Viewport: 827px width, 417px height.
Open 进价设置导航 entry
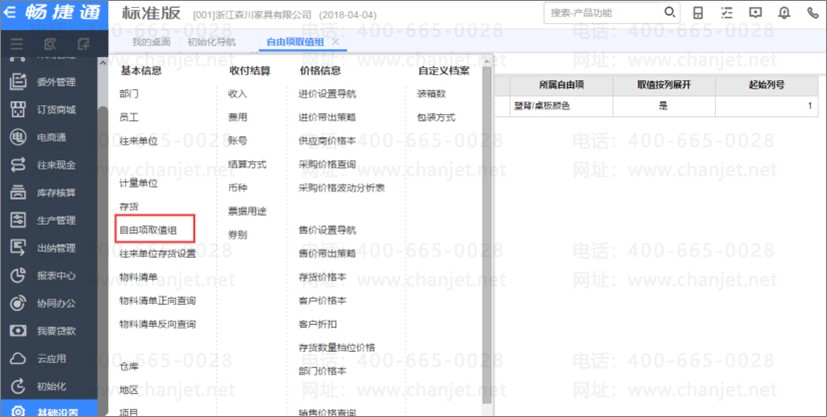click(327, 94)
